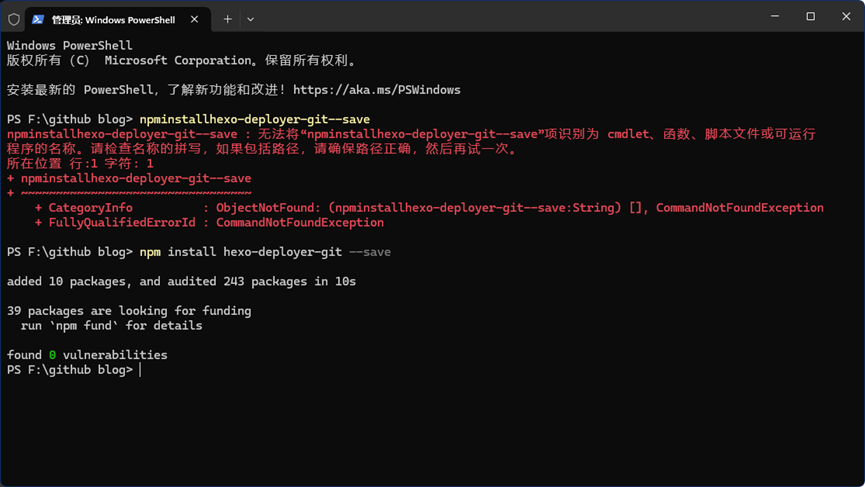Click the last 'PS F:\github blog>' prompt cursor
This screenshot has height=487, width=865.
141,370
